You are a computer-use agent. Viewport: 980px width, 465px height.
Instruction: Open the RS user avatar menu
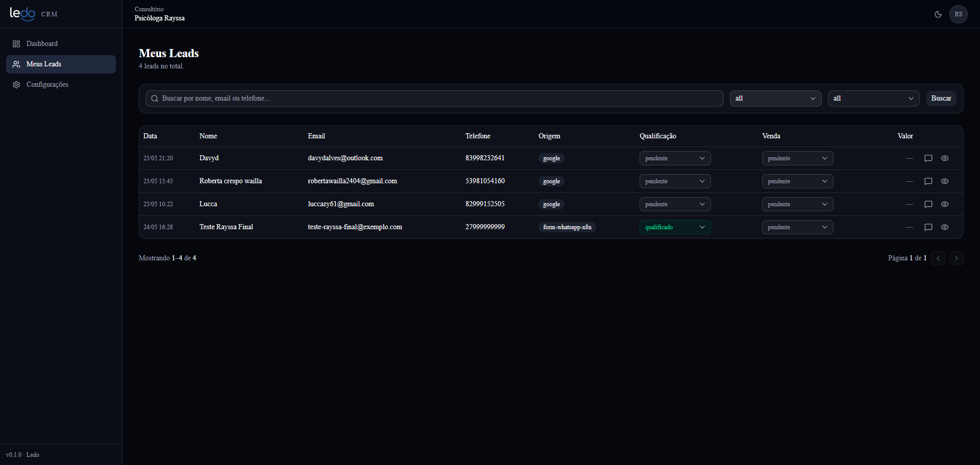tap(959, 14)
